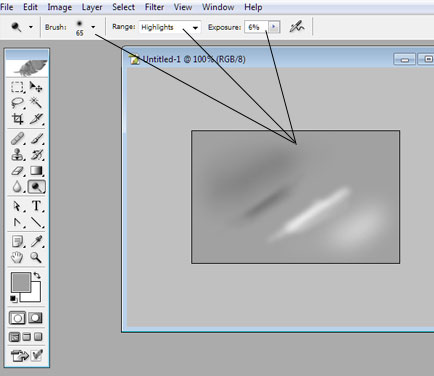
Task: Activate the Gradient tool
Action: (36, 171)
